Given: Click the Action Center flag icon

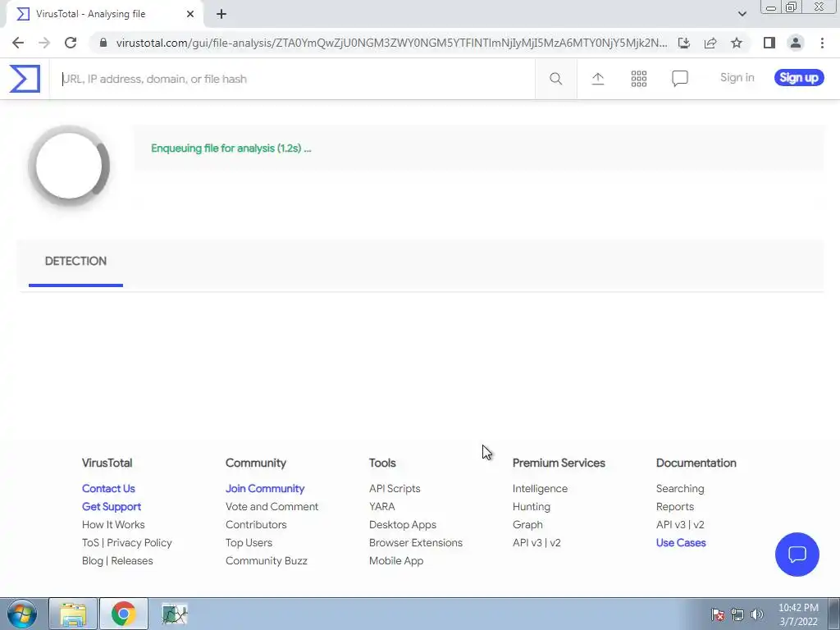Looking at the screenshot, I should click(x=718, y=614).
